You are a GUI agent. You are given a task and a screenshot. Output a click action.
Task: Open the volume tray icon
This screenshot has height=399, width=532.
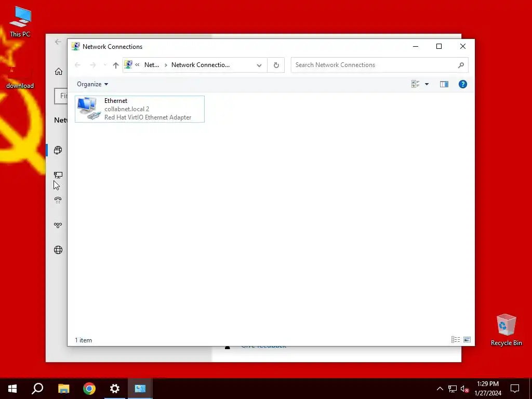tap(465, 389)
